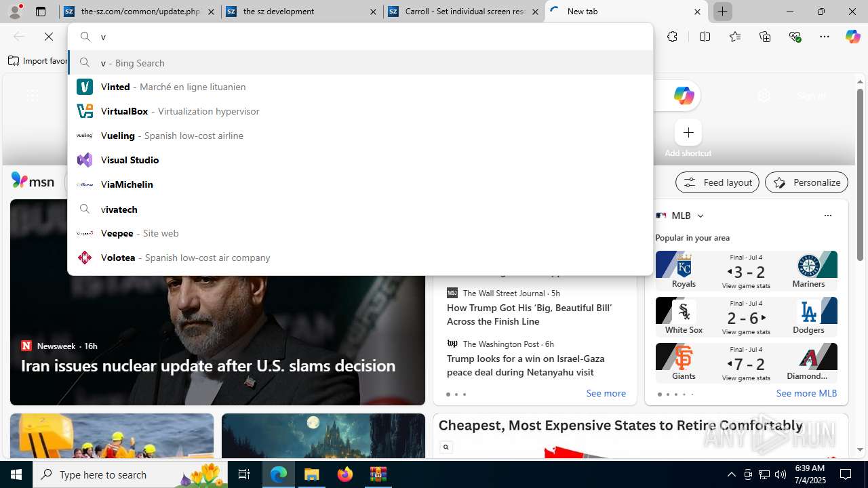Open the Collections icon
This screenshot has width=868, height=488.
point(765,37)
